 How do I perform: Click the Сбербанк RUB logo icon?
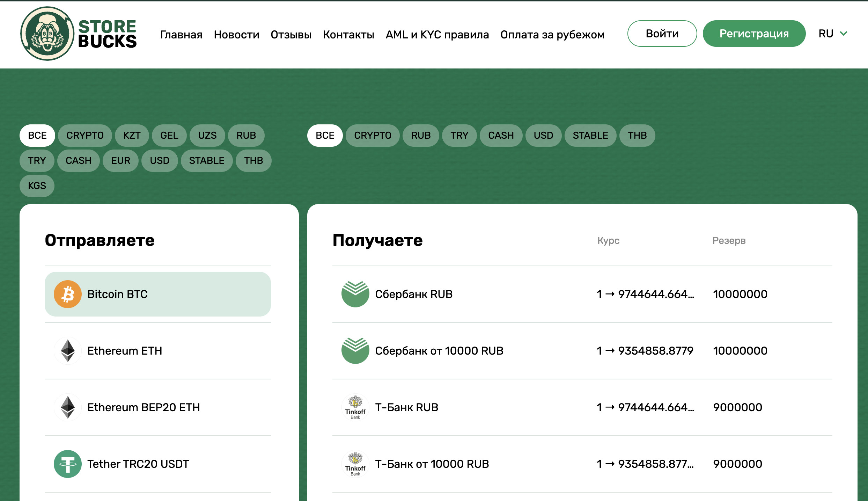(355, 294)
